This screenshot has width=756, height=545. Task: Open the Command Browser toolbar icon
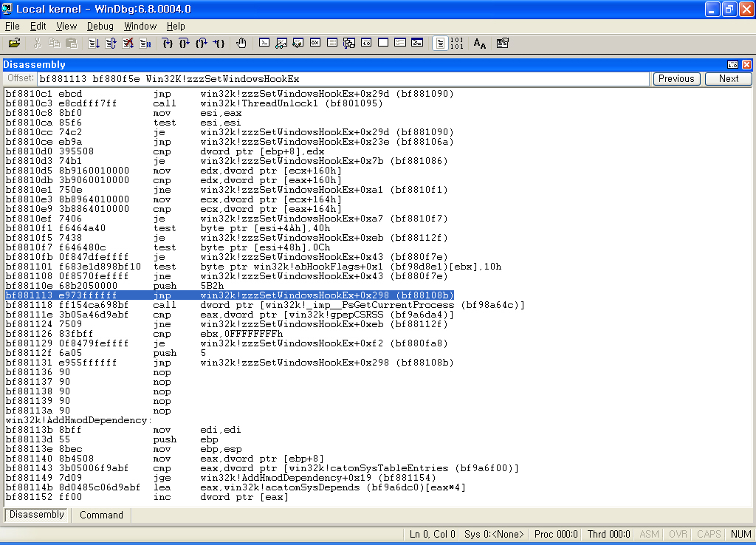[417, 44]
